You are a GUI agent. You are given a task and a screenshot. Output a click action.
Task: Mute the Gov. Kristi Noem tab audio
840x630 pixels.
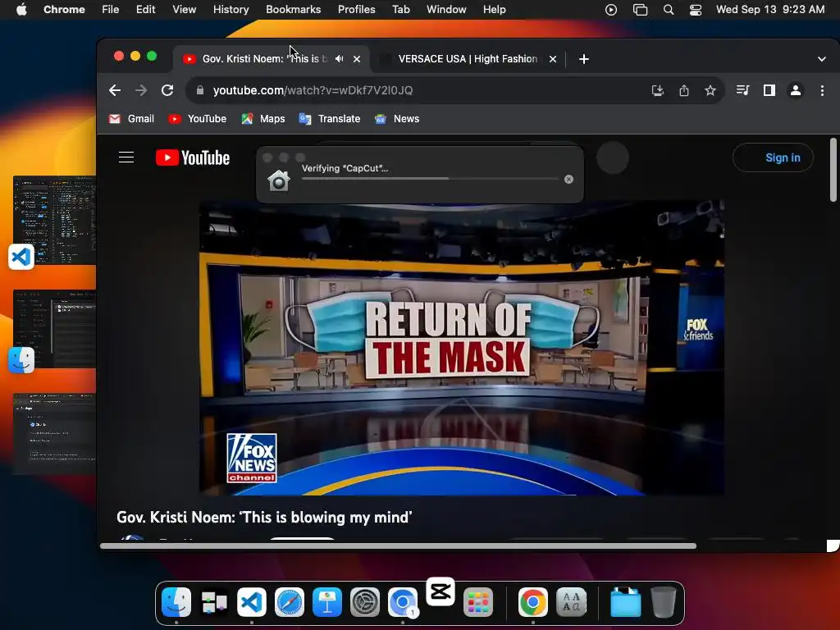click(339, 59)
